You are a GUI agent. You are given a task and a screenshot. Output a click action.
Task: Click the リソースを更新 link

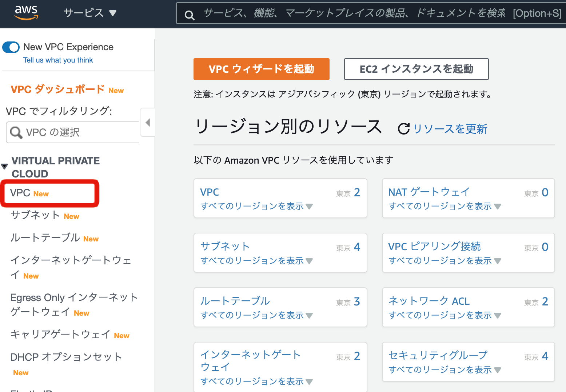pyautogui.click(x=450, y=129)
